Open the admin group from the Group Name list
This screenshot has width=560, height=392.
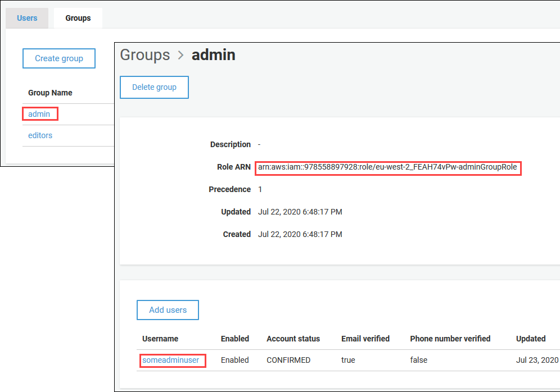(x=39, y=113)
